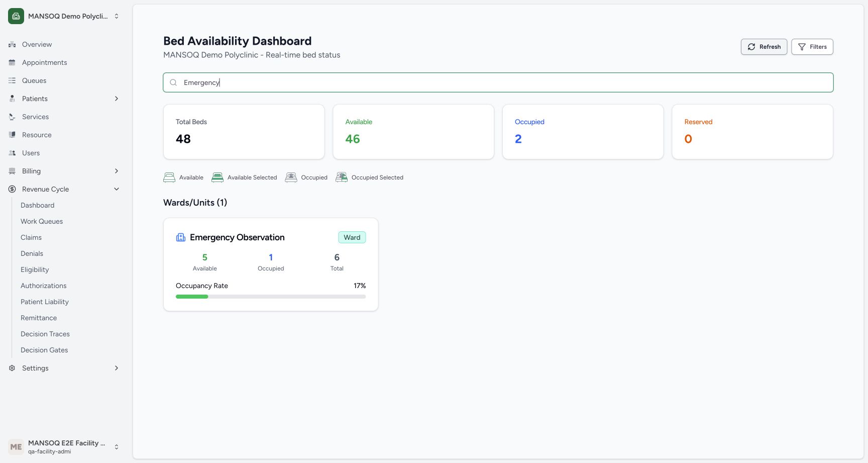Select the Total Beds 48 card
Screen dimensions: 868x463
click(244, 132)
